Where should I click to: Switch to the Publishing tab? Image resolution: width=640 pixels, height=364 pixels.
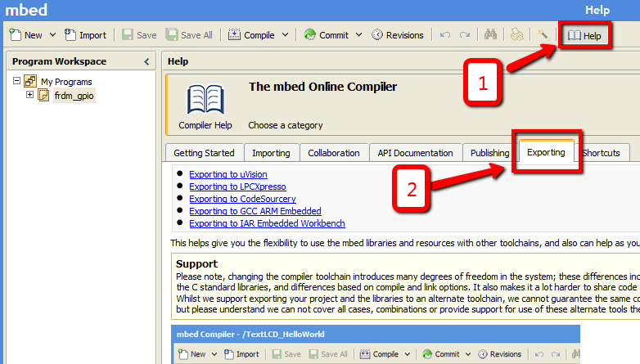pyautogui.click(x=489, y=153)
